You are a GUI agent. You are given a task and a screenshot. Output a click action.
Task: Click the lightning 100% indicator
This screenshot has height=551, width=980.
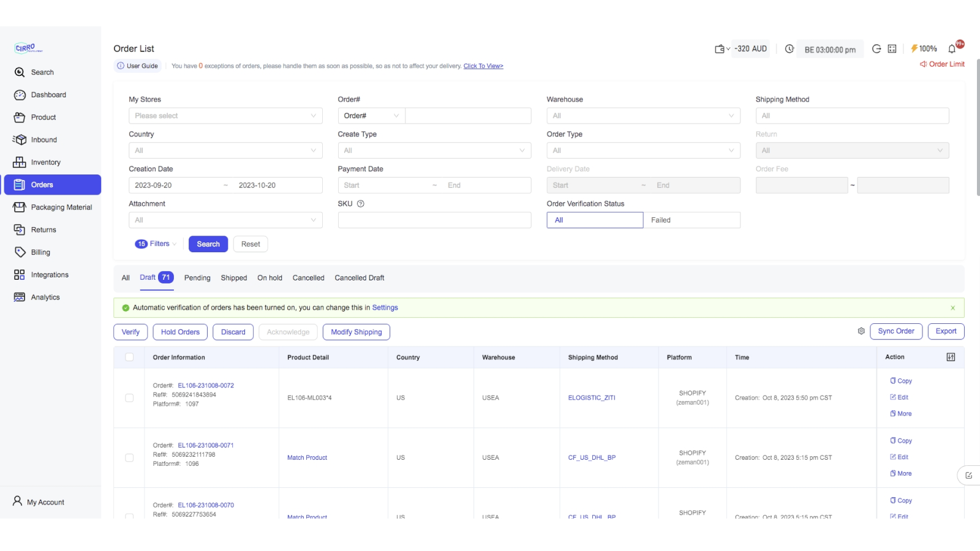924,49
